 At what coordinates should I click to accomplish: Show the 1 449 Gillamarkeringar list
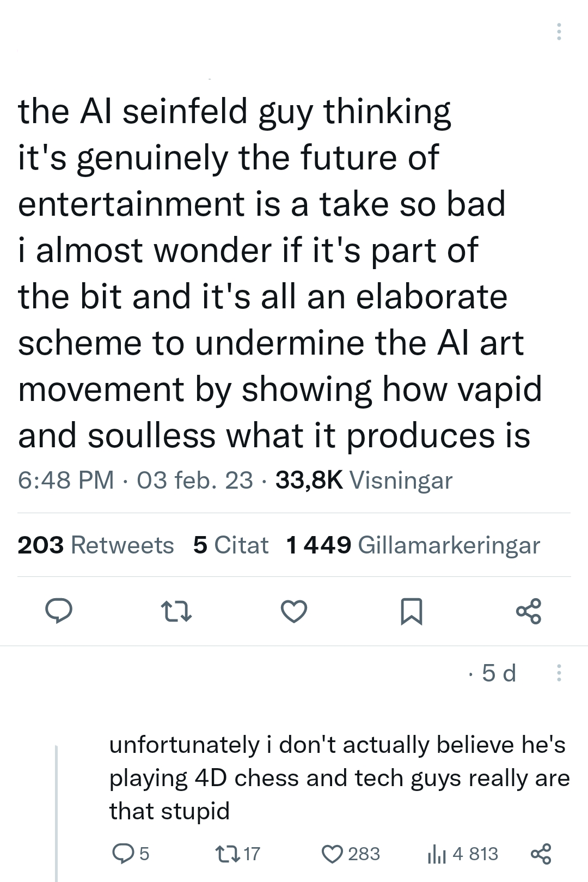point(413,545)
